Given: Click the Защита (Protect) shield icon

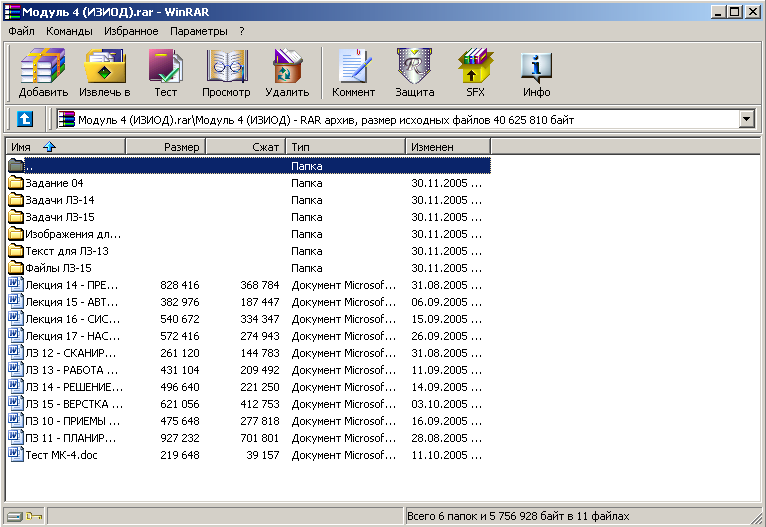Looking at the screenshot, I should click(414, 66).
